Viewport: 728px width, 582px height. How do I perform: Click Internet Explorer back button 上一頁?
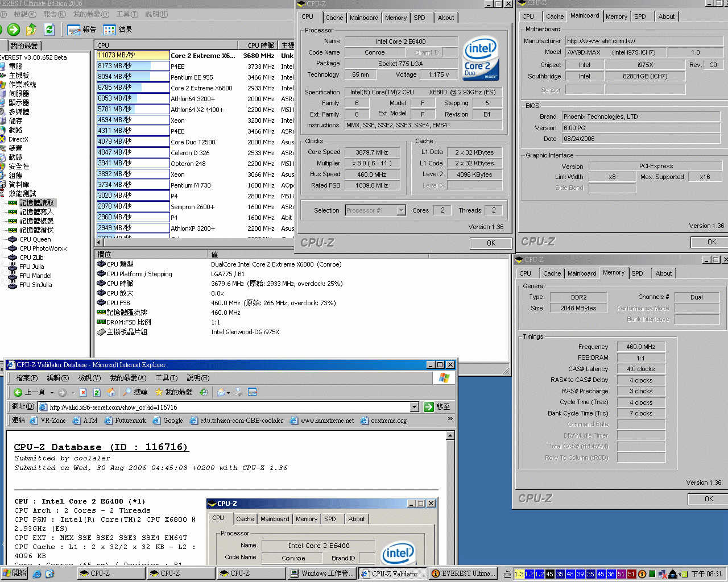30,392
